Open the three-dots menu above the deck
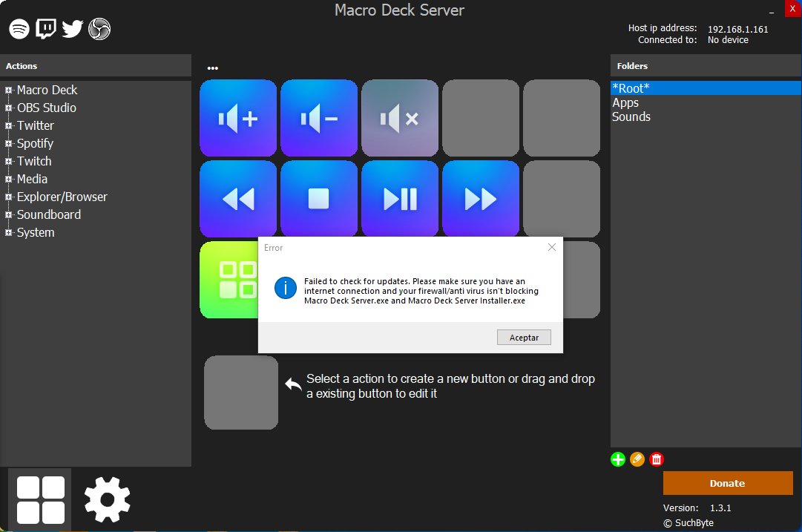This screenshot has height=532, width=802. pyautogui.click(x=213, y=68)
